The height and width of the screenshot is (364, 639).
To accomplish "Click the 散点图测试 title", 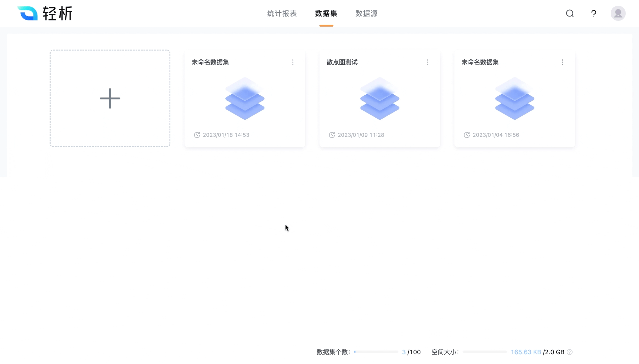I will click(342, 62).
